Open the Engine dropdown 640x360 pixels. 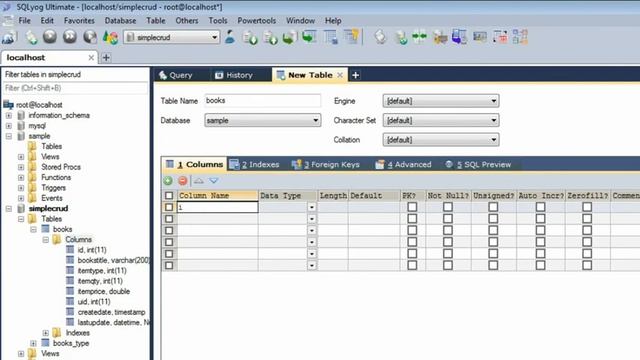(441, 101)
